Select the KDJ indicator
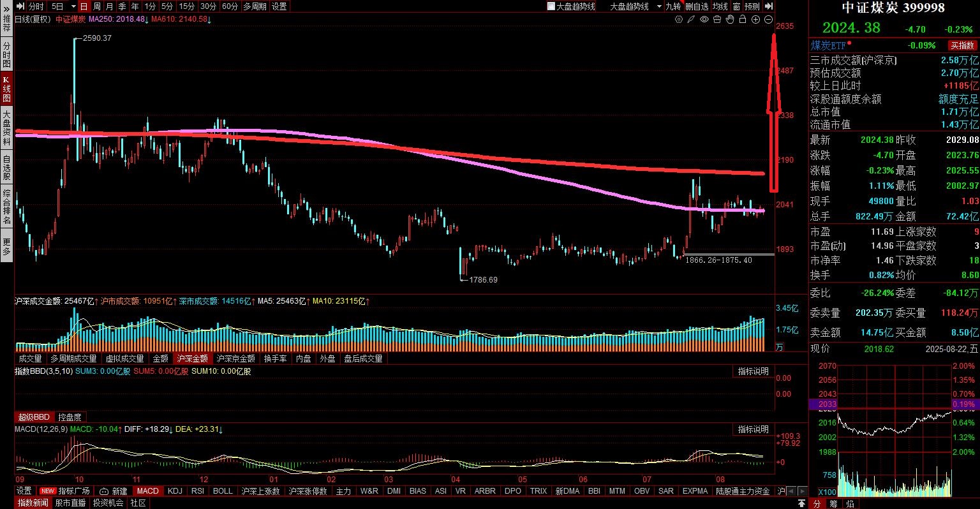Image resolution: width=980 pixels, height=509 pixels. pos(175,491)
